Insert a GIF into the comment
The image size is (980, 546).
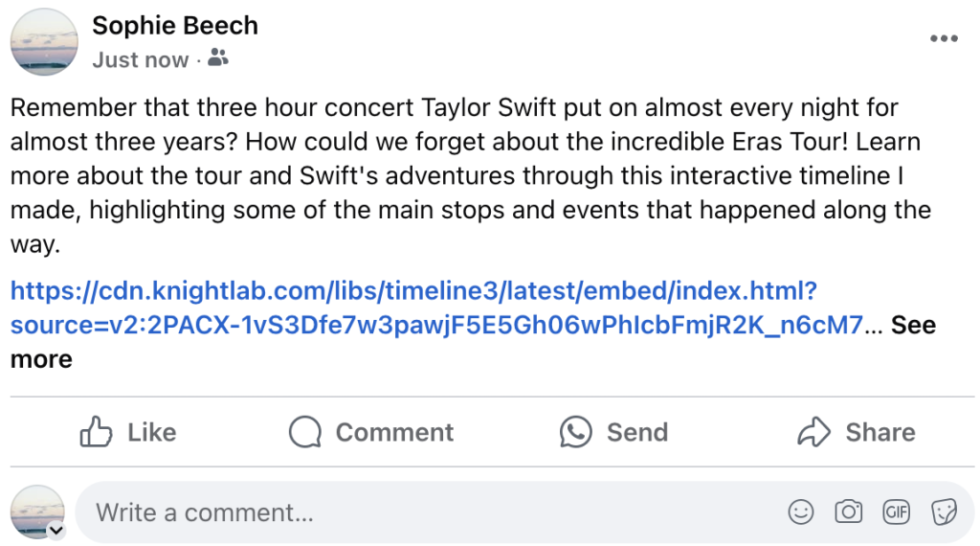897,512
